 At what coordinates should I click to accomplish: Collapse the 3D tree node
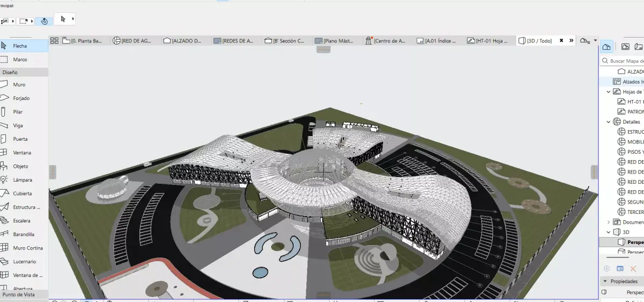(609, 232)
